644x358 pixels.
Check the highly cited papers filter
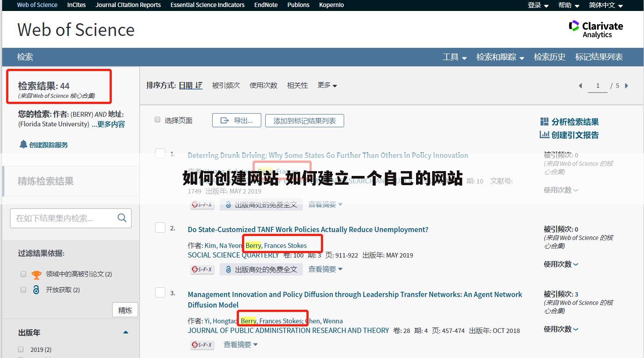point(23,274)
